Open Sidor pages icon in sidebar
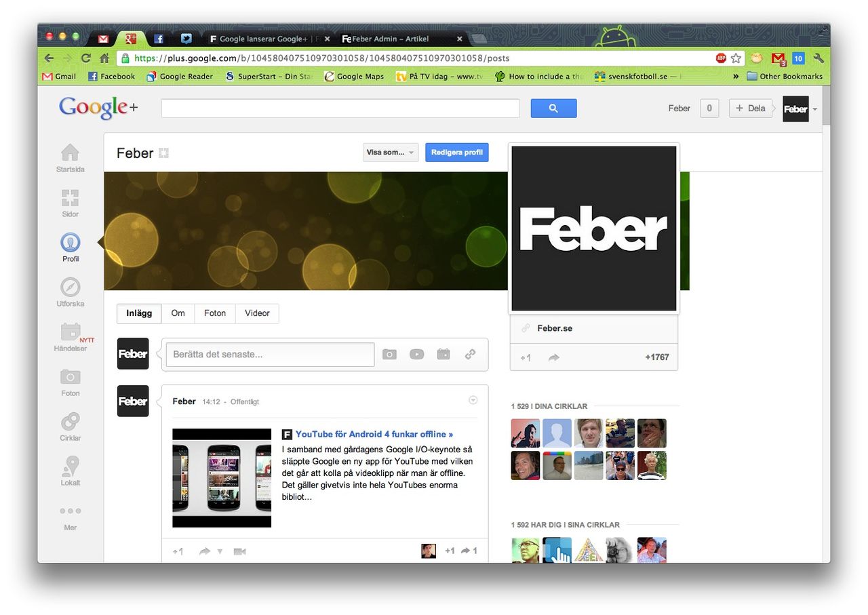Screen dimensions: 868x615 [70, 198]
